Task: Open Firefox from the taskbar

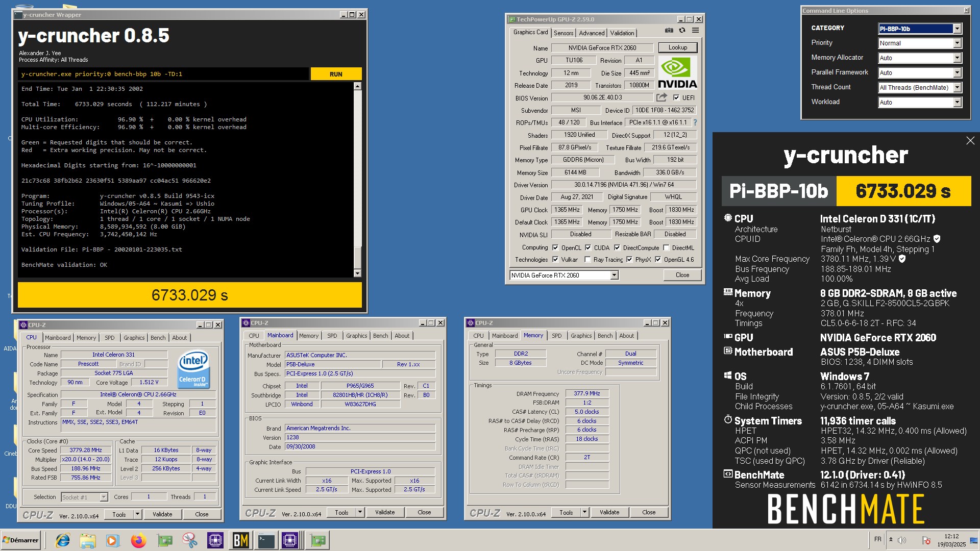Action: coord(138,540)
